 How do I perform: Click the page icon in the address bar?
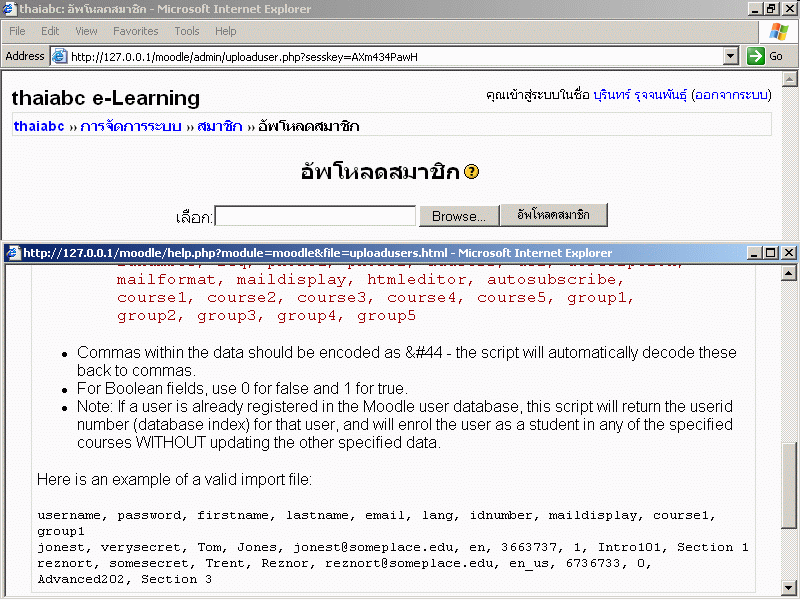[59, 57]
